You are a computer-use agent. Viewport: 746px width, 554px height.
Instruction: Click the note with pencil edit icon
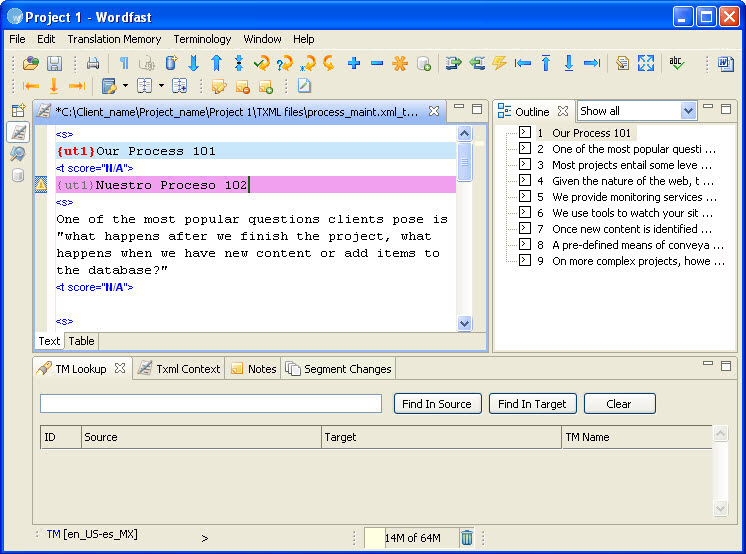pos(219,86)
